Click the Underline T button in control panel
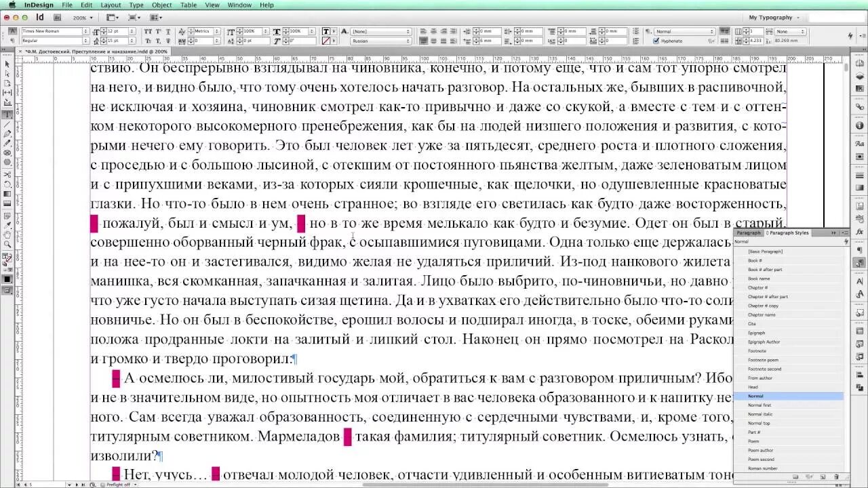868x488 pixels. tap(167, 31)
